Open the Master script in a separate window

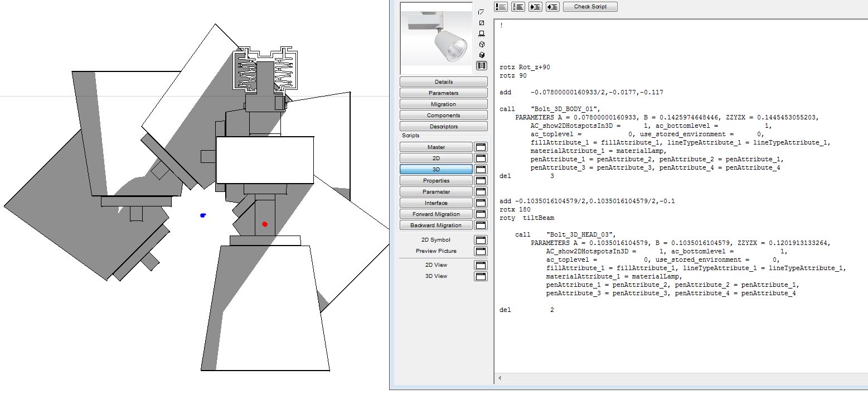[481, 147]
